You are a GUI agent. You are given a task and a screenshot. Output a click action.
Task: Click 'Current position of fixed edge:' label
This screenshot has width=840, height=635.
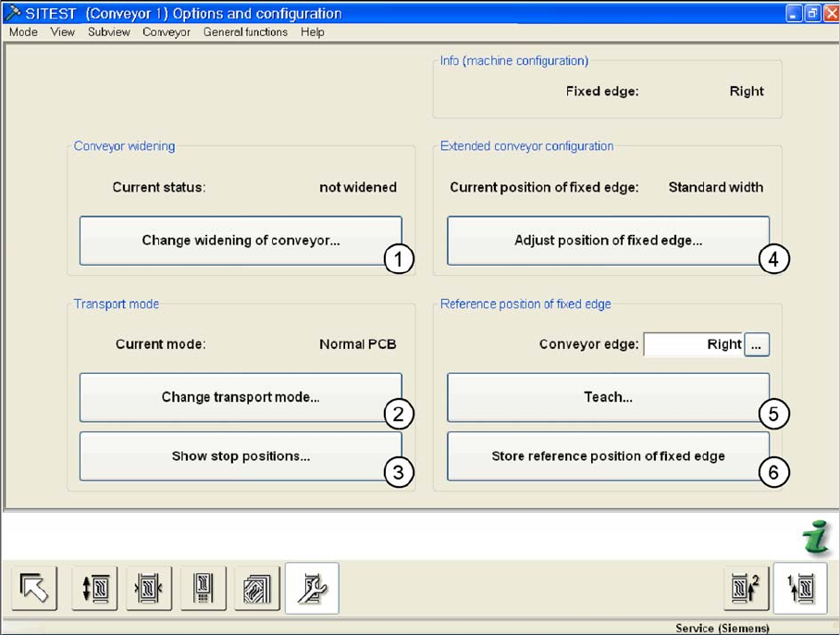pyautogui.click(x=544, y=188)
